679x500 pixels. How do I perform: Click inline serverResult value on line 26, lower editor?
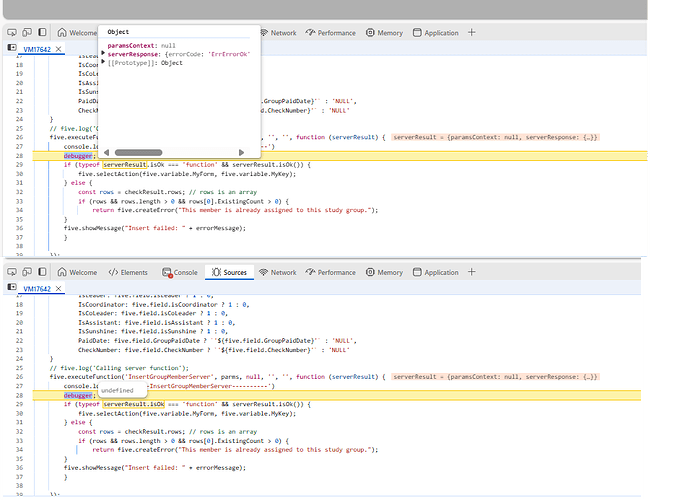tap(494, 376)
